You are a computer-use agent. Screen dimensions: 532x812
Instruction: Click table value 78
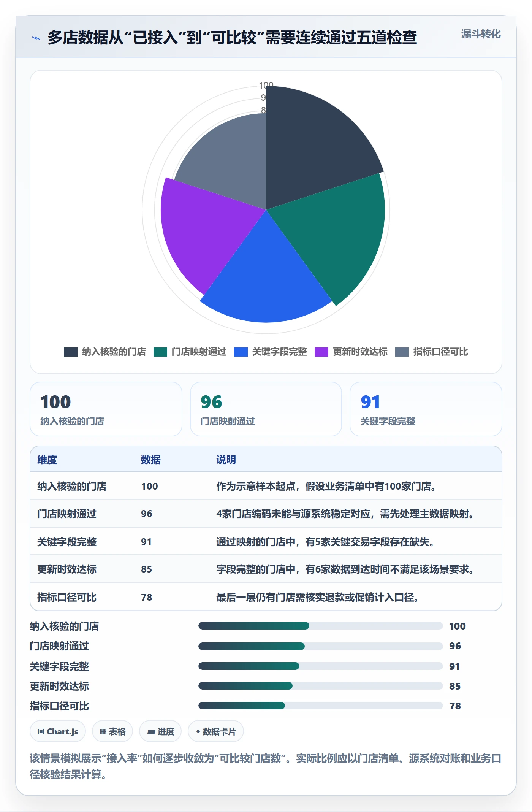tap(147, 597)
